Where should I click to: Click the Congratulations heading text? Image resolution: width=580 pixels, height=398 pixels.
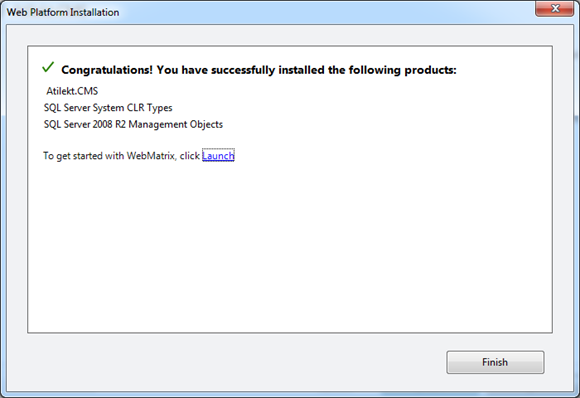coord(259,70)
